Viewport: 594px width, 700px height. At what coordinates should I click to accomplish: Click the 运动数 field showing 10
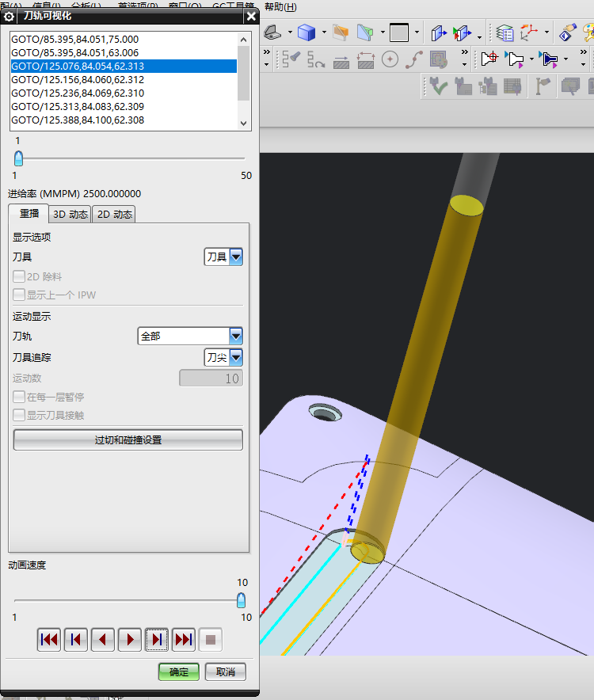tap(211, 379)
